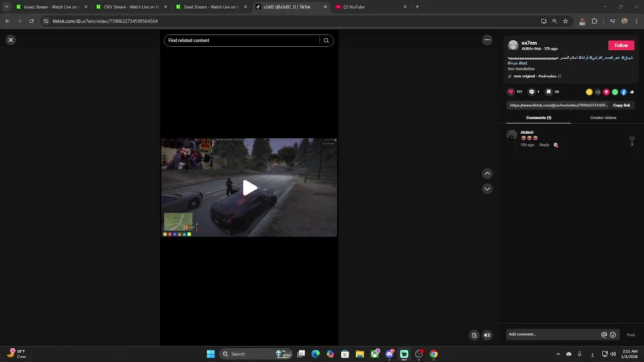Viewport: 644px width, 362px height.
Task: Click the yellow repost icon
Action: 589,92
